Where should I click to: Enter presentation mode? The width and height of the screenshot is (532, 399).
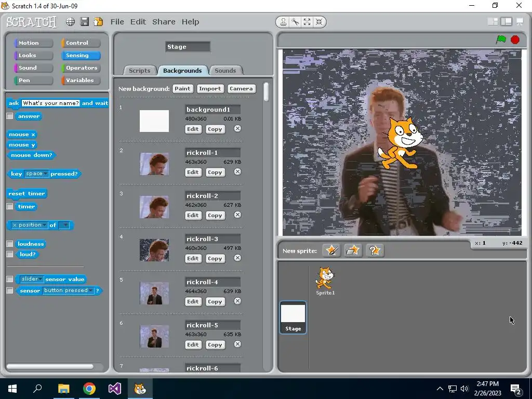(x=520, y=22)
